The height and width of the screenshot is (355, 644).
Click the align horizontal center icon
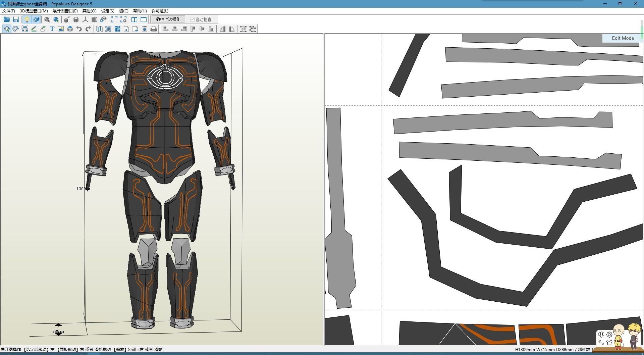click(175, 29)
